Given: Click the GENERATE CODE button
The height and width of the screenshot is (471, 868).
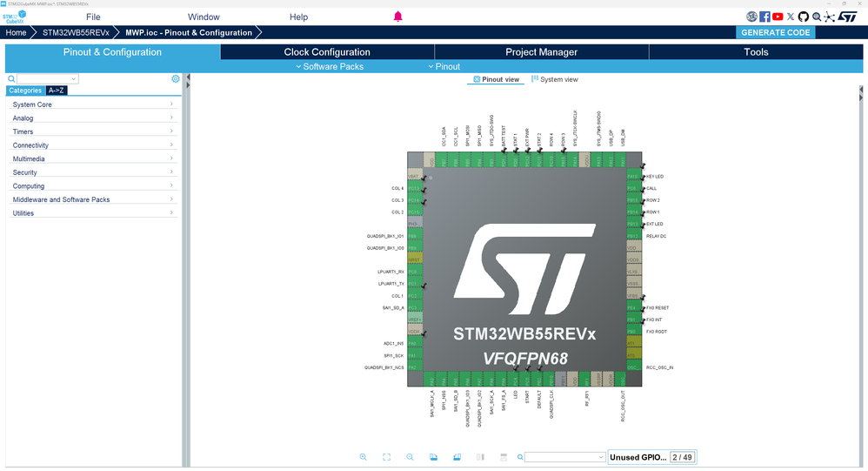Looking at the screenshot, I should tap(775, 33).
